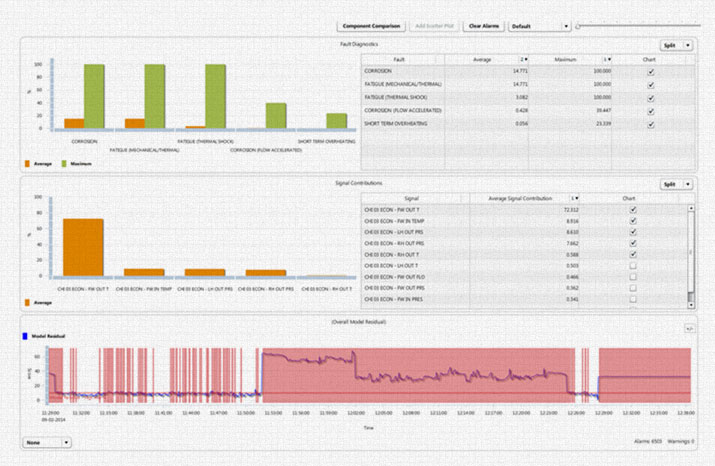Screen dimensions: 715x466
Task: Click the expand icon on residual chart
Action: [x=690, y=328]
